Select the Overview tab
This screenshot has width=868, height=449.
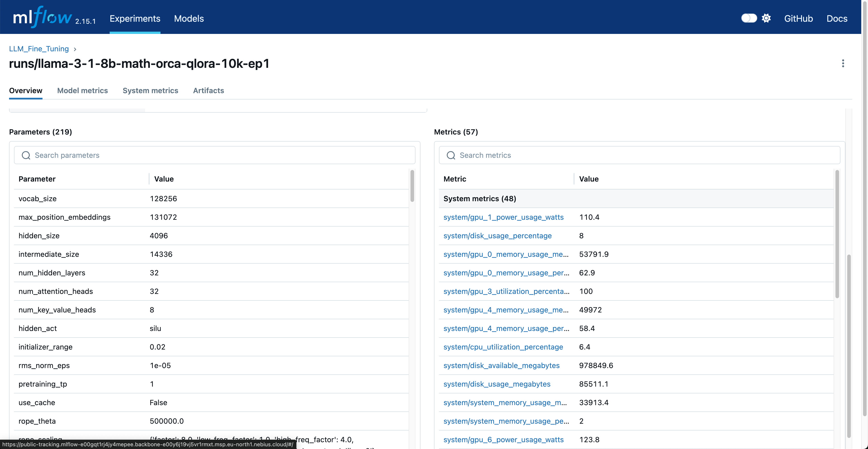[x=26, y=90]
